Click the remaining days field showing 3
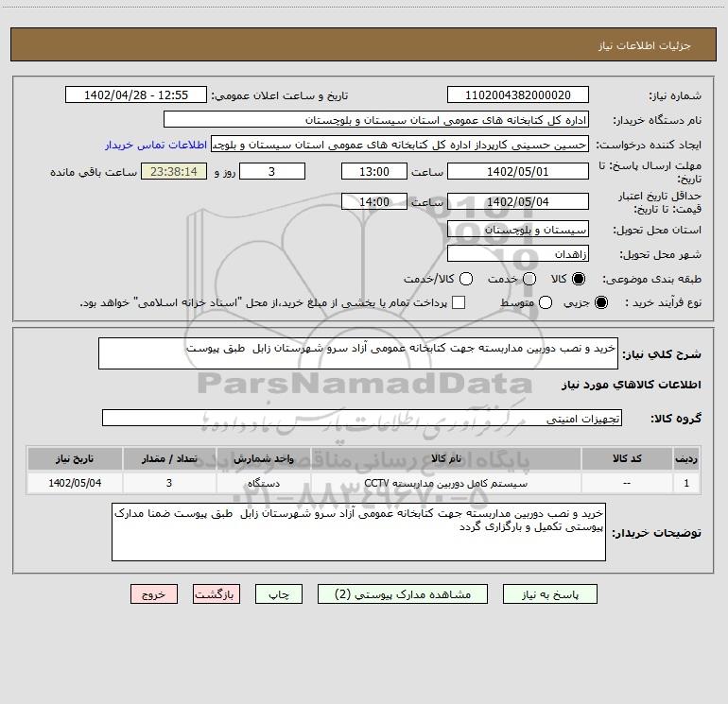Screen dimensions: 728x704 pos(272,171)
